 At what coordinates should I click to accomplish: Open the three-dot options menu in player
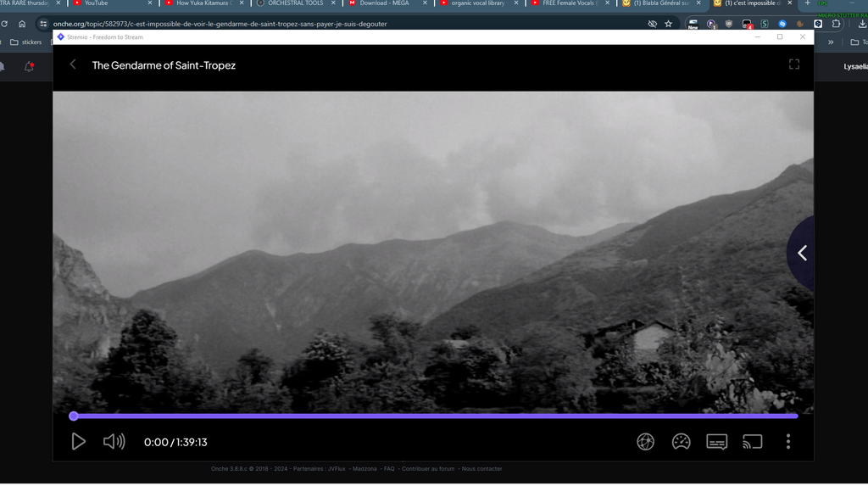click(x=788, y=442)
